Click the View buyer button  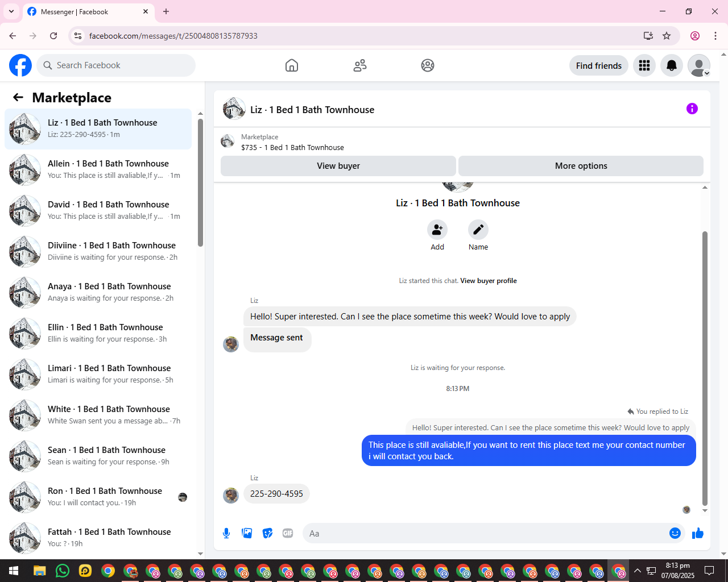338,166
